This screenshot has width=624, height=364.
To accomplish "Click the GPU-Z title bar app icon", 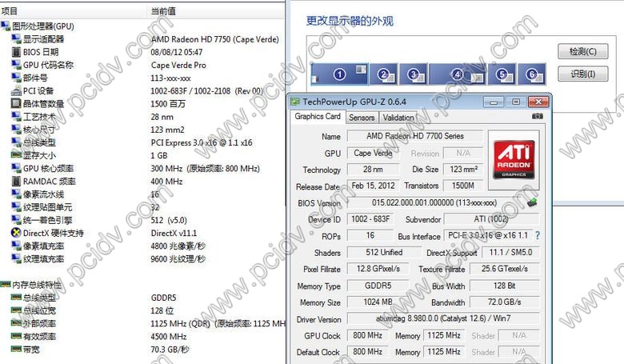I will [295, 102].
